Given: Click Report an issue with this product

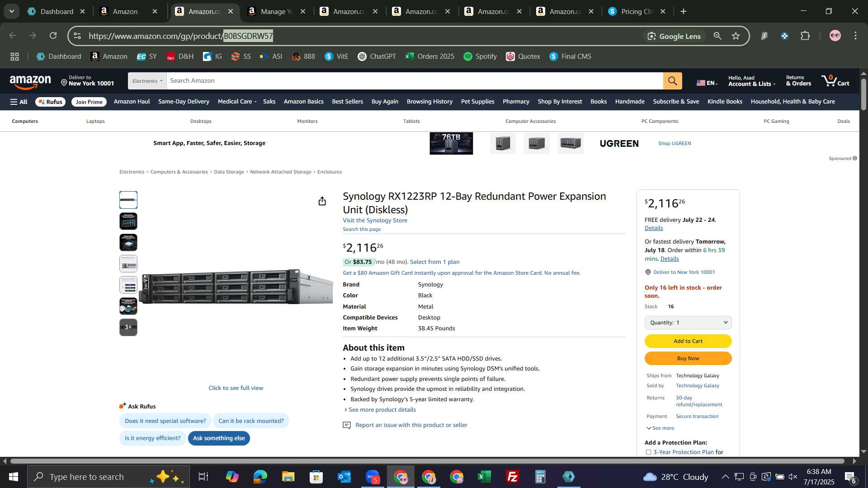Looking at the screenshot, I should click(411, 425).
